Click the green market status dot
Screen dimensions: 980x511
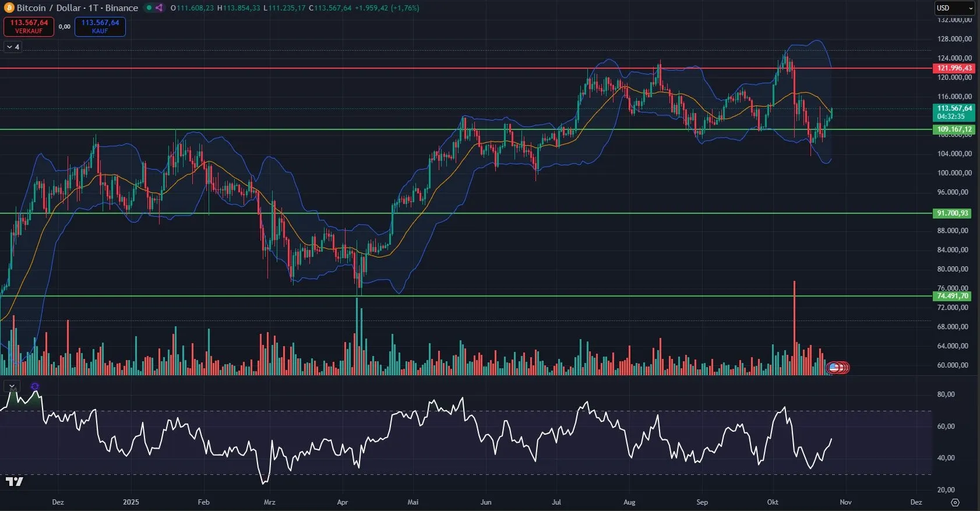pyautogui.click(x=149, y=8)
